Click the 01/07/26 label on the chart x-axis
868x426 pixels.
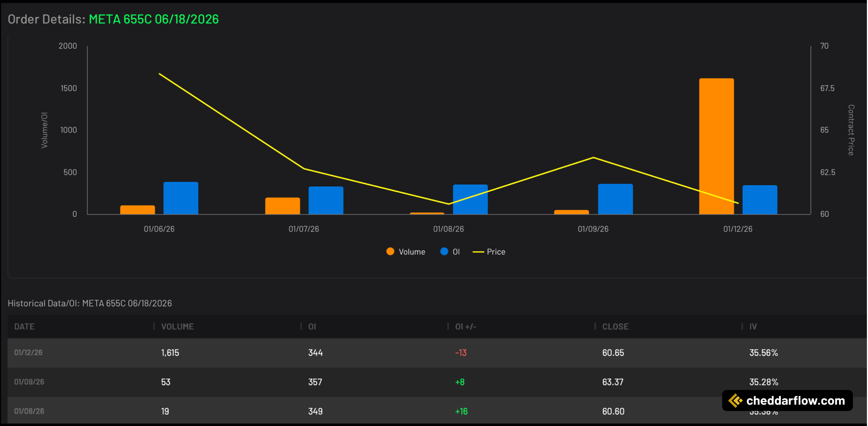pyautogui.click(x=304, y=229)
